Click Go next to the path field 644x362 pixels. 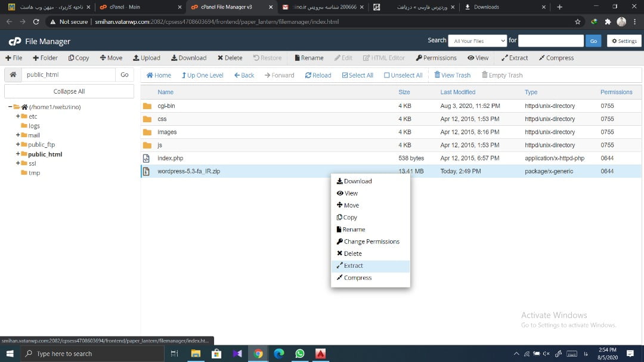125,75
